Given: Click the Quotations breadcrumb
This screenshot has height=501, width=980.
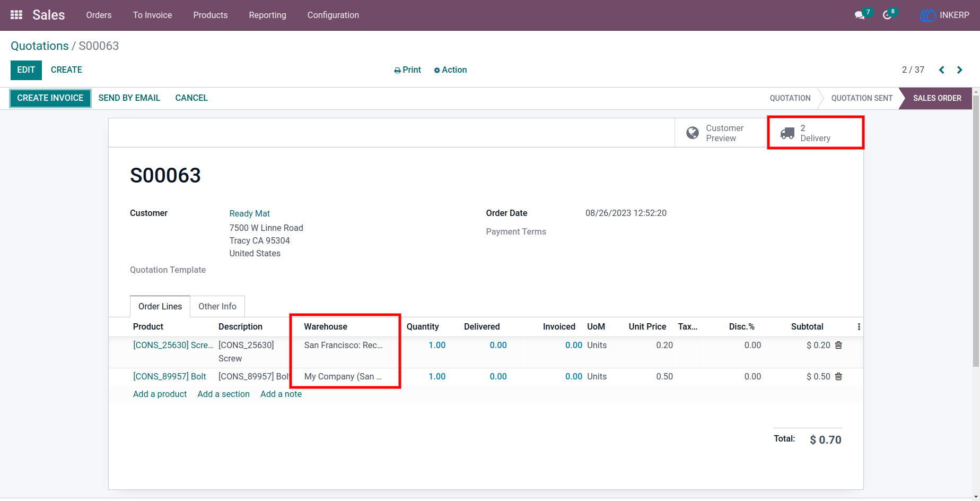Looking at the screenshot, I should (40, 46).
